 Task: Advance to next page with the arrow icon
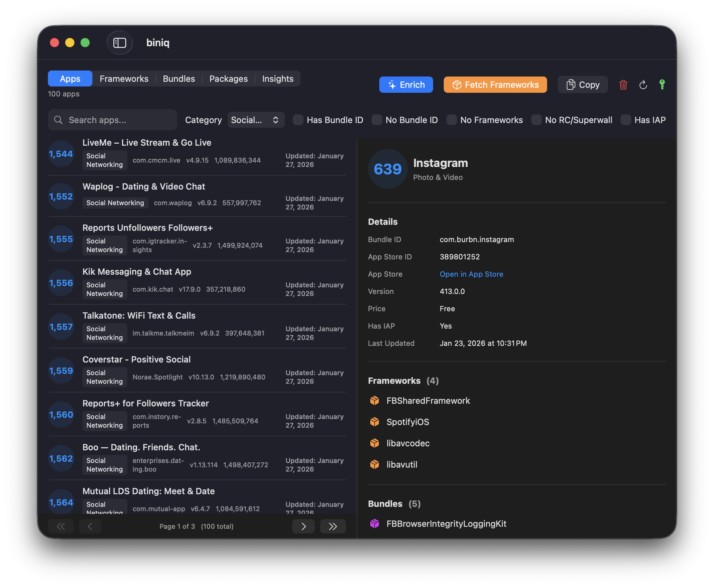(303, 526)
